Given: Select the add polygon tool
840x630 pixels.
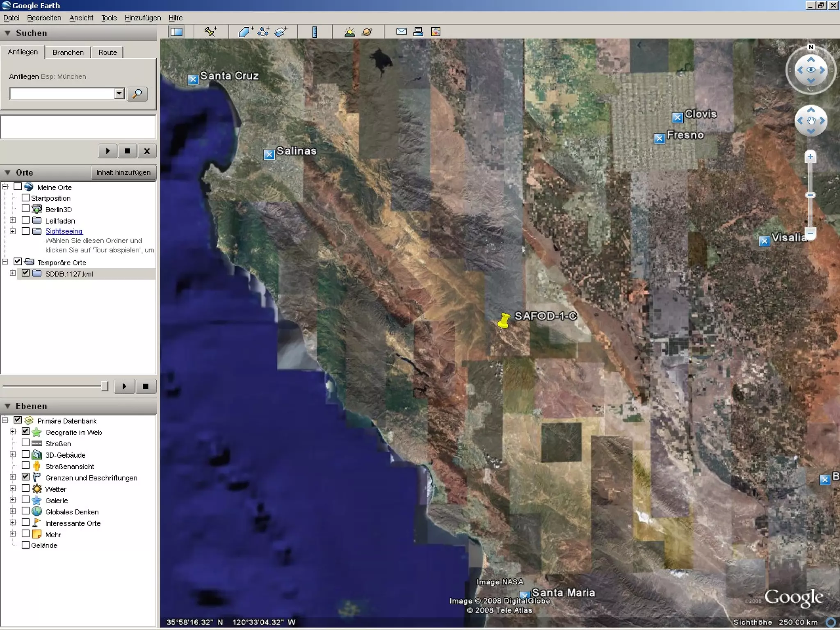Looking at the screenshot, I should click(x=245, y=32).
